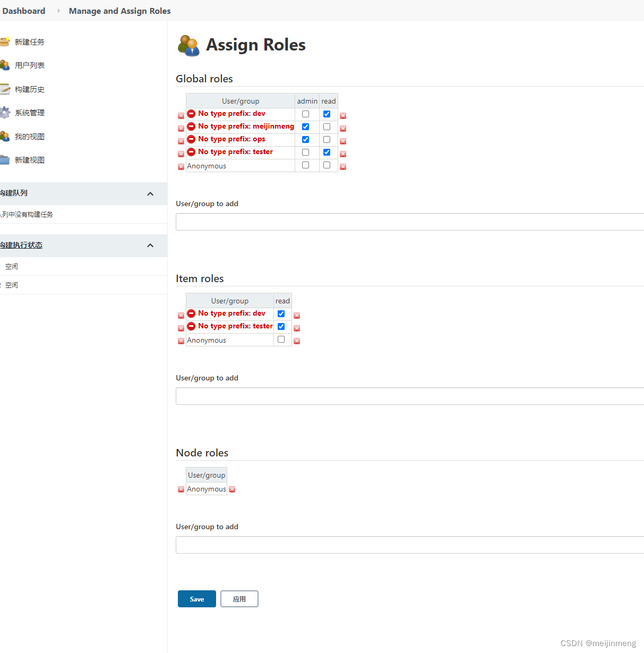This screenshot has height=653, width=644.
Task: Click the 应用 apply button
Action: tap(239, 599)
